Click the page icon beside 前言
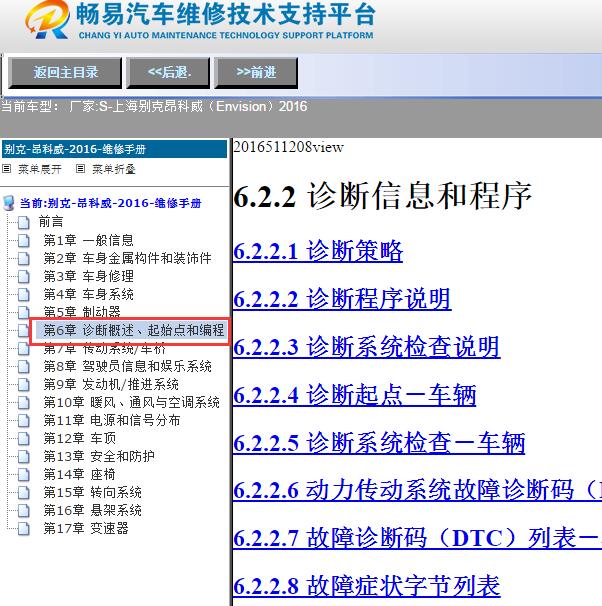This screenshot has width=602, height=606. pyautogui.click(x=24, y=223)
